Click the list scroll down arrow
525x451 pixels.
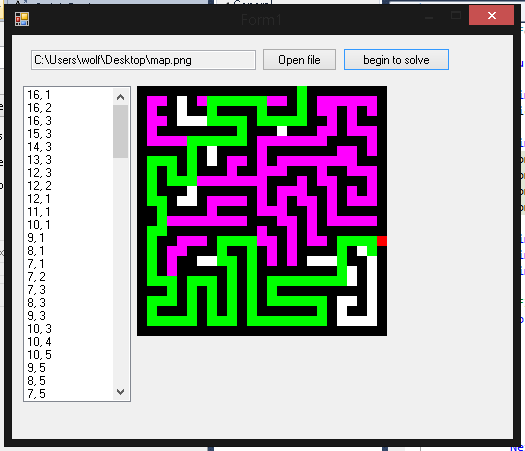(x=121, y=391)
